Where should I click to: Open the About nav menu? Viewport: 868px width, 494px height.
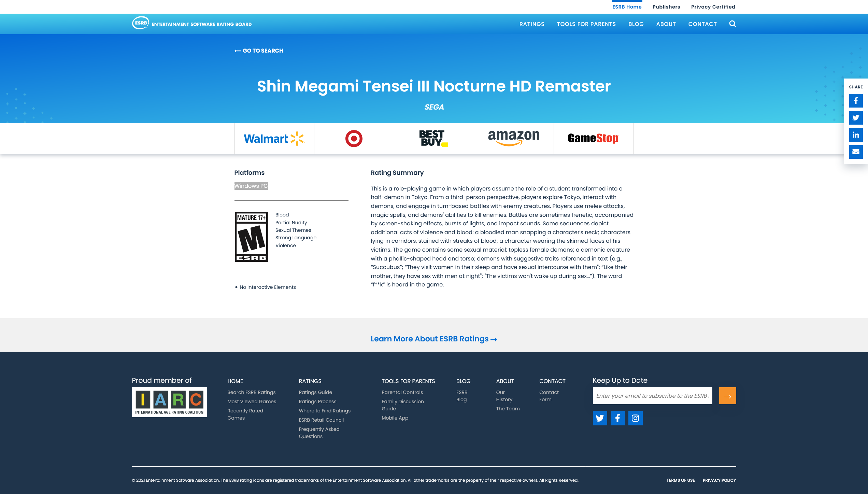(666, 24)
